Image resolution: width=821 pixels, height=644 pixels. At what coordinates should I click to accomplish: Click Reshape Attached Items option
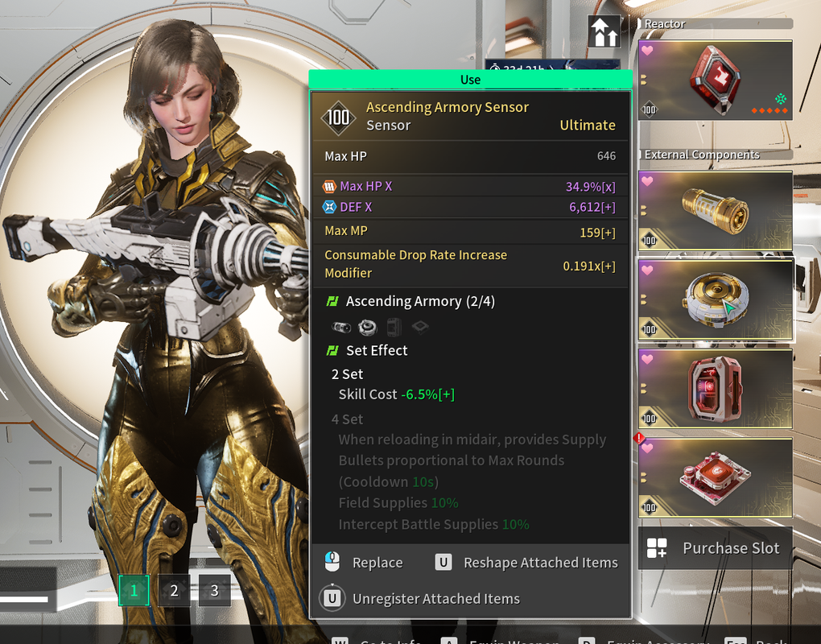pos(540,563)
